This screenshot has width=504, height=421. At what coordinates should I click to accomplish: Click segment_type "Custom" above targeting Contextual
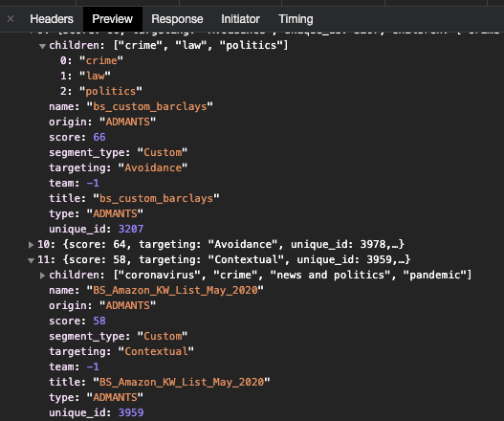[x=163, y=337]
